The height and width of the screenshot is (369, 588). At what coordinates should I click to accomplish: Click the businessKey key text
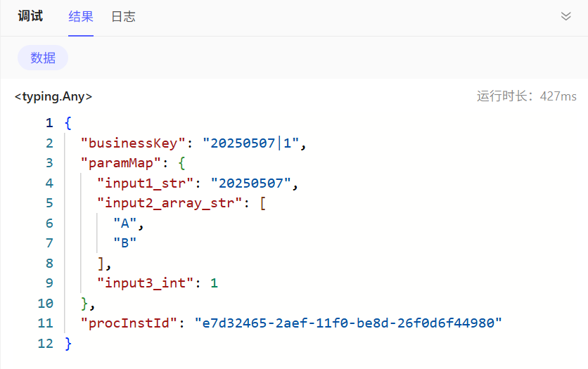click(x=133, y=143)
